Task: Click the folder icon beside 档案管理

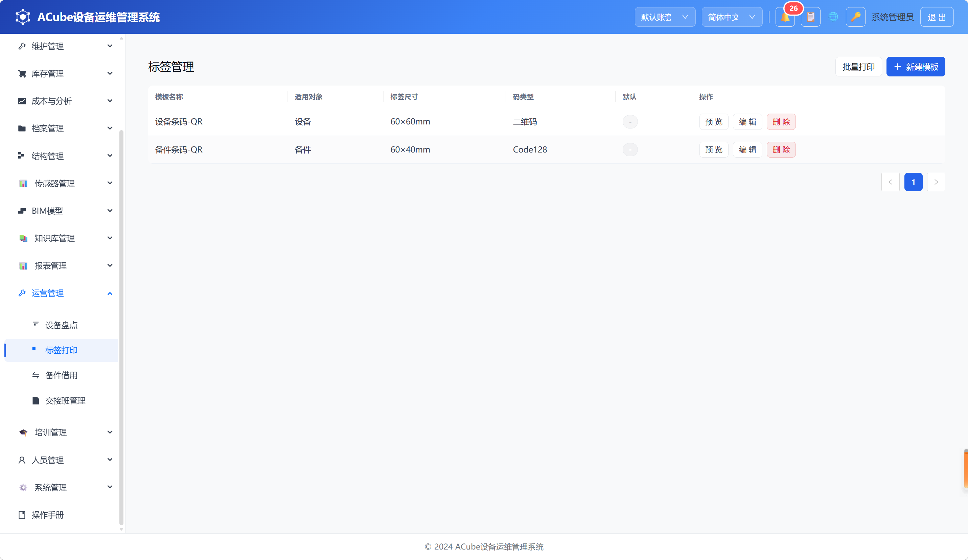Action: point(22,128)
